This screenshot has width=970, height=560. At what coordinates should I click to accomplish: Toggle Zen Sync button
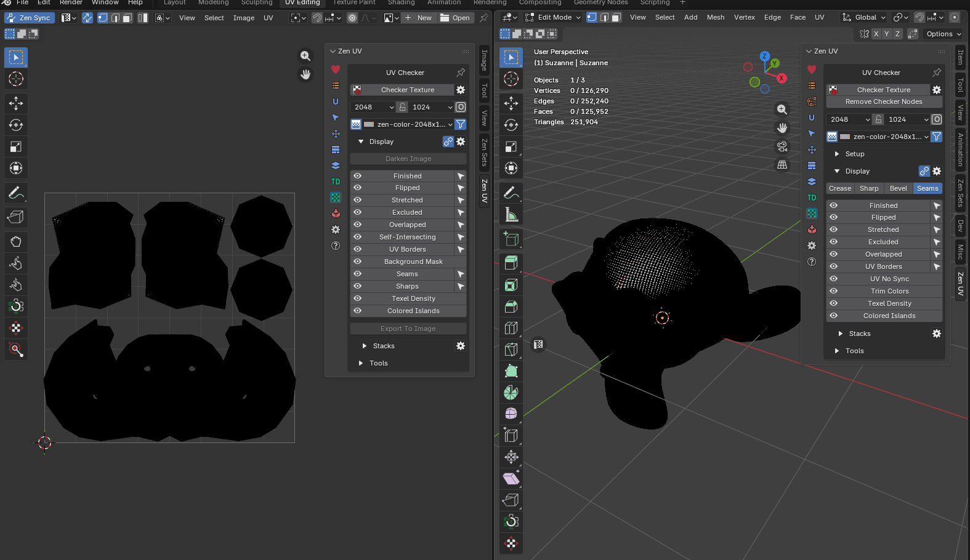(29, 18)
